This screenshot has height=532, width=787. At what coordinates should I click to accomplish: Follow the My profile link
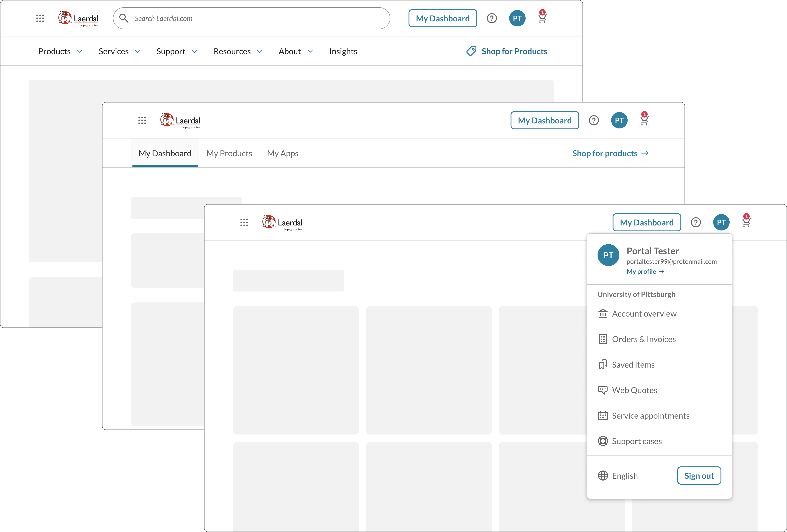tap(641, 271)
